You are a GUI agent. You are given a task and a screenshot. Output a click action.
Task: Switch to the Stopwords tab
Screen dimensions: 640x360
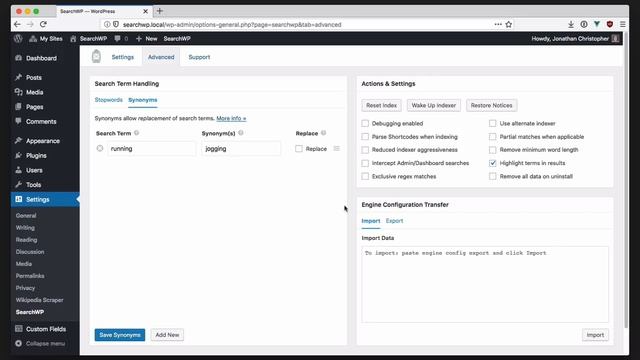click(x=109, y=100)
